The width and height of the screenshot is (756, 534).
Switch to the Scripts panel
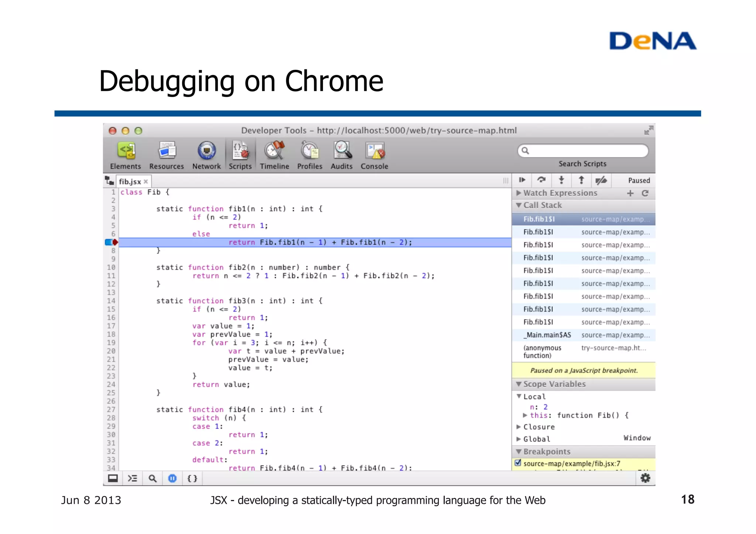click(x=240, y=155)
